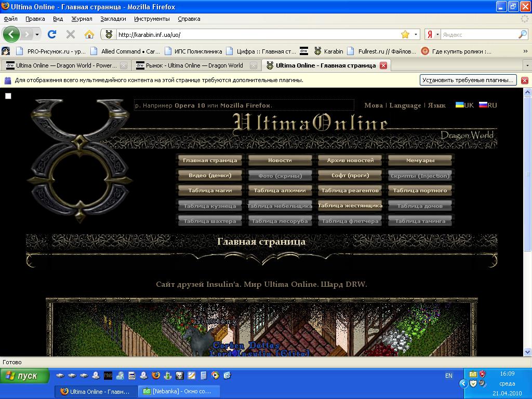This screenshot has height=399, width=532.
Task: Click the webcam tray icon
Action: coord(482,383)
